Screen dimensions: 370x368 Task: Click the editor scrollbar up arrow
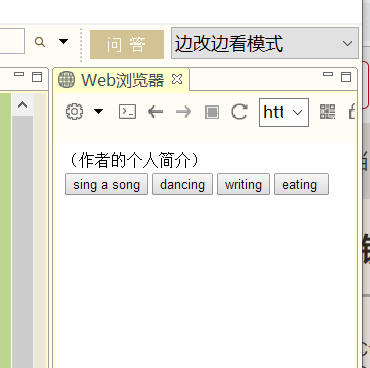23,105
